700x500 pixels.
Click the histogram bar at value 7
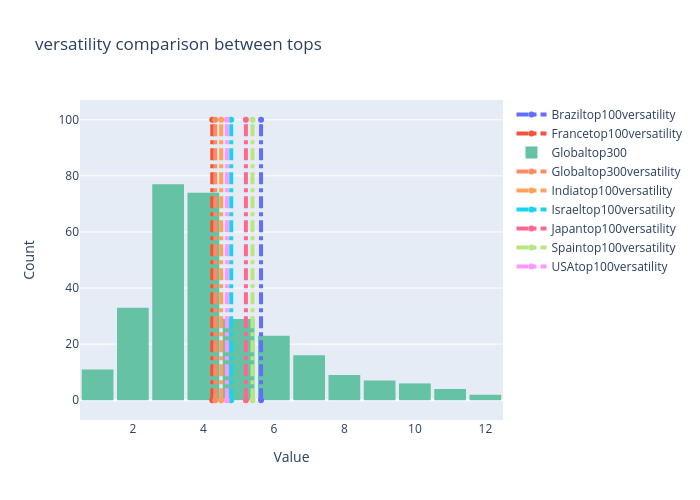309,378
